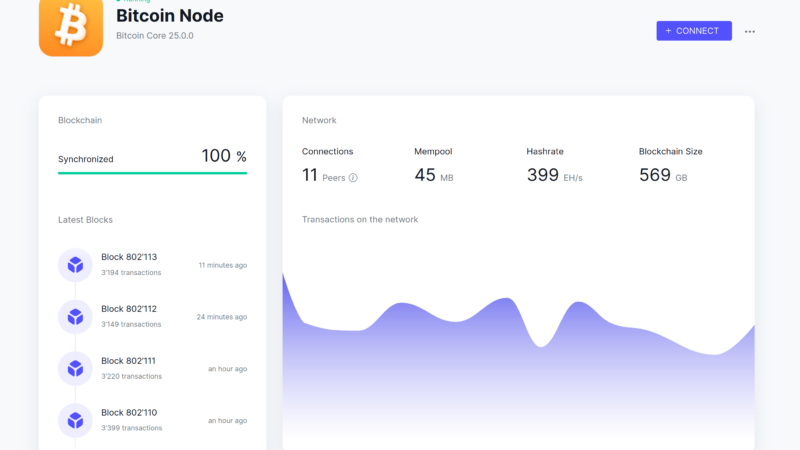
Task: Click the '3'149 transactions' text
Action: pos(131,324)
